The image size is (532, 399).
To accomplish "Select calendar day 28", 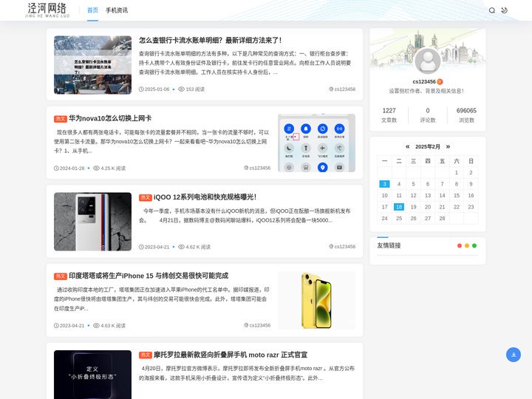I will coord(442,219).
